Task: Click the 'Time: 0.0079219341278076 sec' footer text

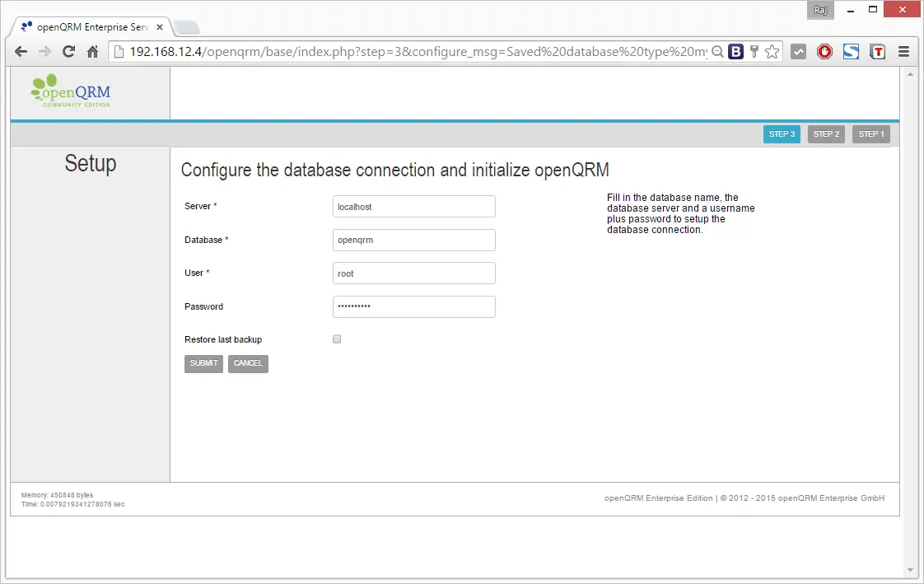Action: (73, 504)
